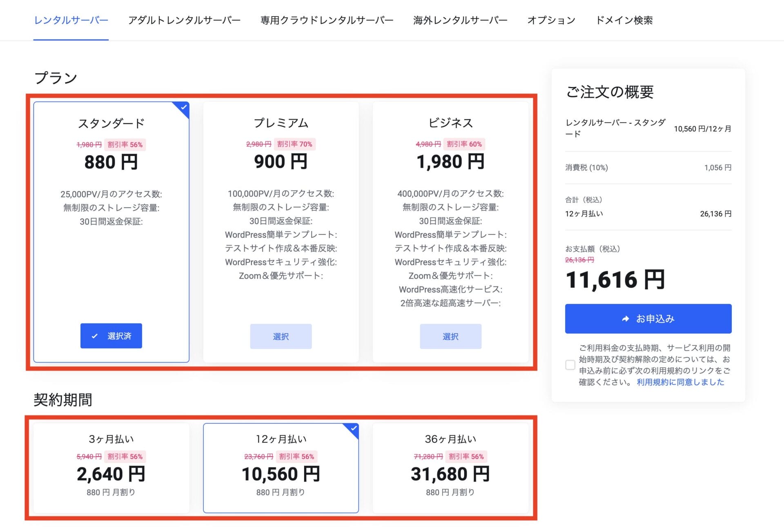Screen dimensions: 784x532
Task: Select the オプション tab
Action: pos(551,20)
